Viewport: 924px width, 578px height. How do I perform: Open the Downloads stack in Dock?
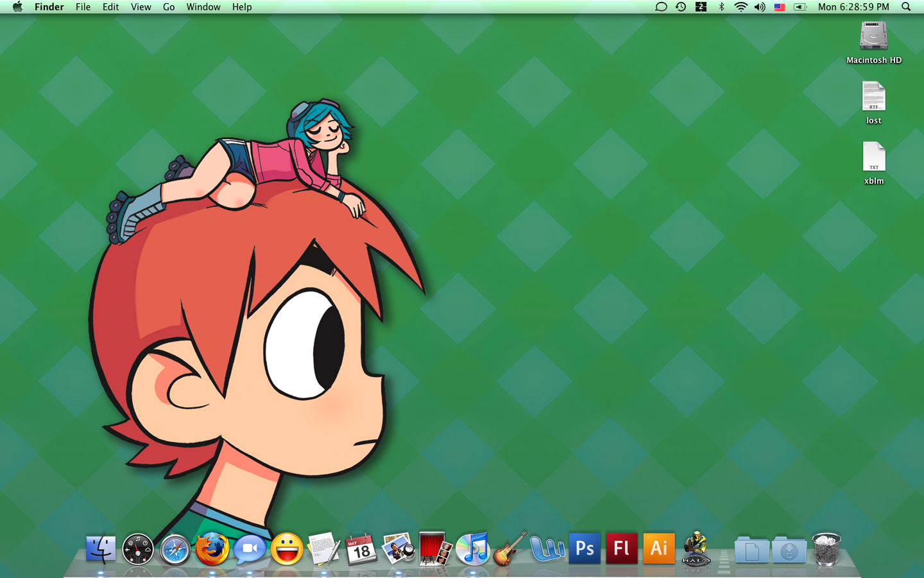click(x=789, y=550)
